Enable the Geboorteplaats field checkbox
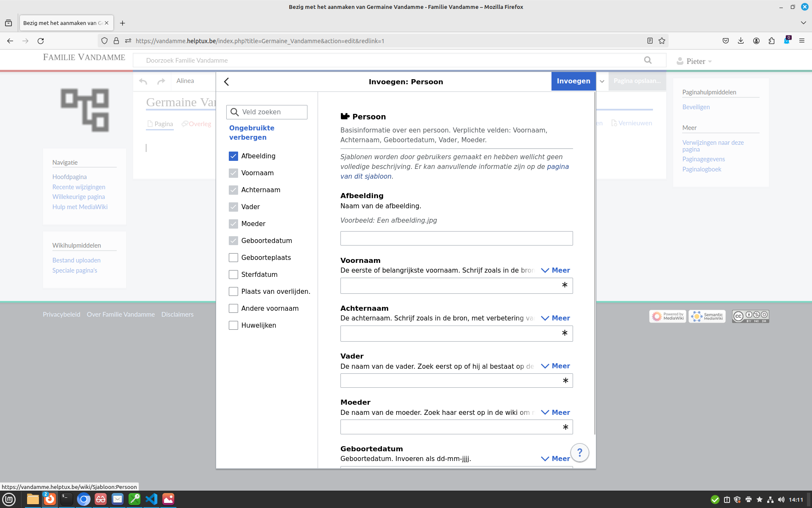Image resolution: width=812 pixels, height=508 pixels. point(233,257)
